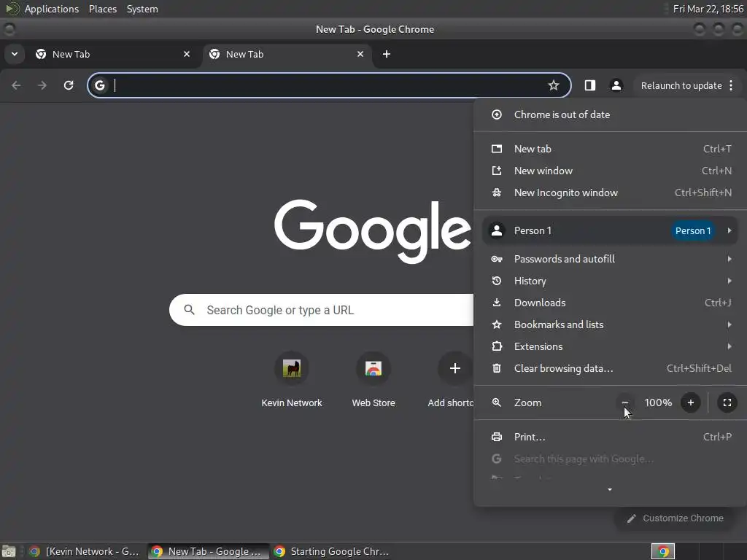Click show desktop icon in taskbar

tap(9, 552)
